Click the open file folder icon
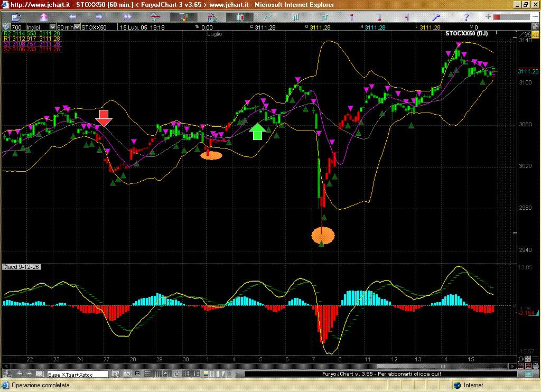The height and width of the screenshot is (392, 541). 16,17
